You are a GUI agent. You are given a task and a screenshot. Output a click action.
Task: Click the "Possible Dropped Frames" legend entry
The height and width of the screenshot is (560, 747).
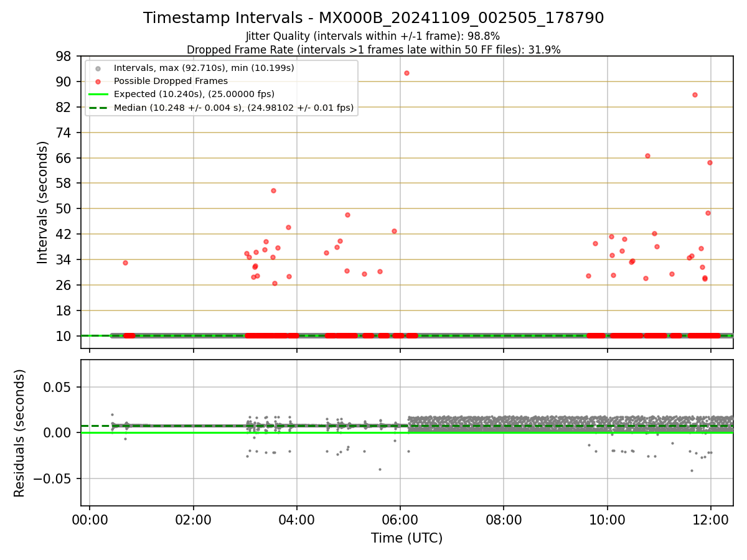click(171, 81)
